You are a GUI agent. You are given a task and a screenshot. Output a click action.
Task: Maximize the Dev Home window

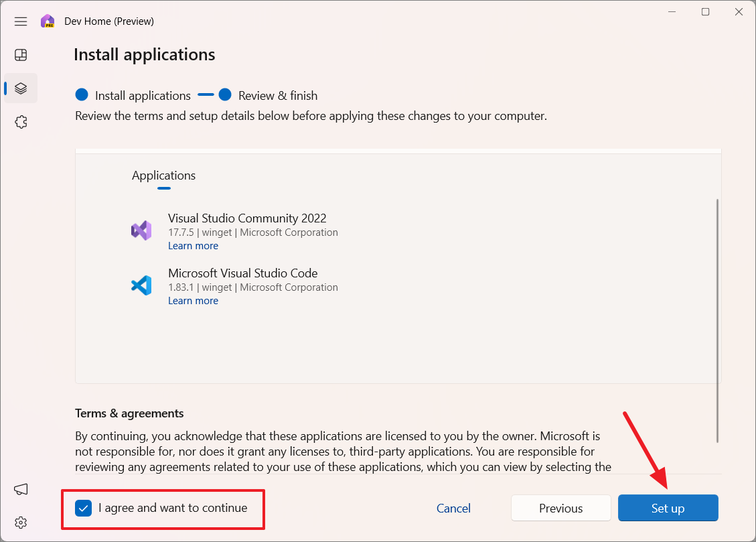705,12
